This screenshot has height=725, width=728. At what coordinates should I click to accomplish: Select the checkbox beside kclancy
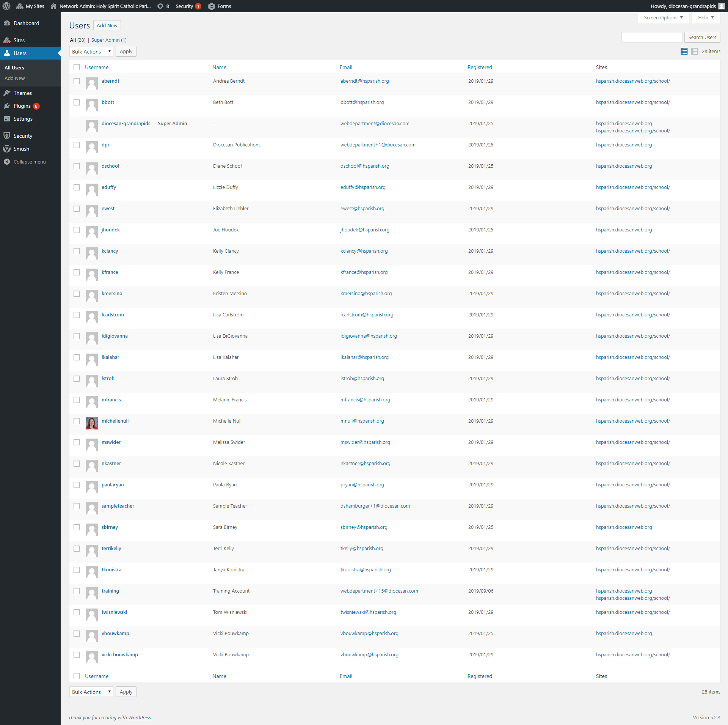pyautogui.click(x=77, y=251)
